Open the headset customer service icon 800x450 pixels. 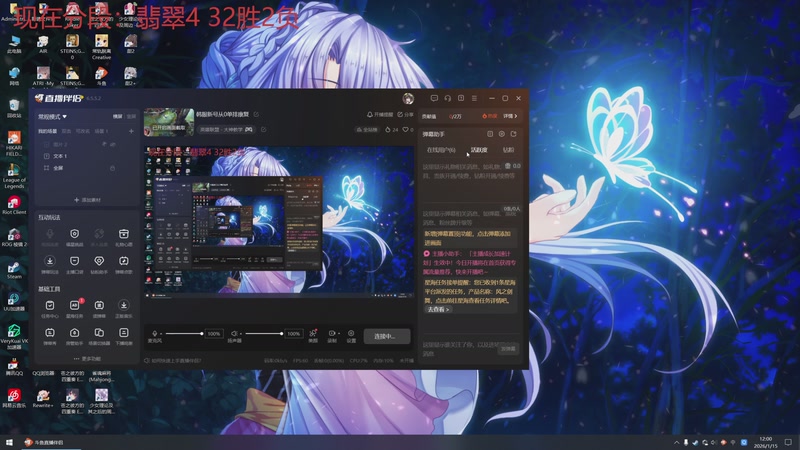447,98
